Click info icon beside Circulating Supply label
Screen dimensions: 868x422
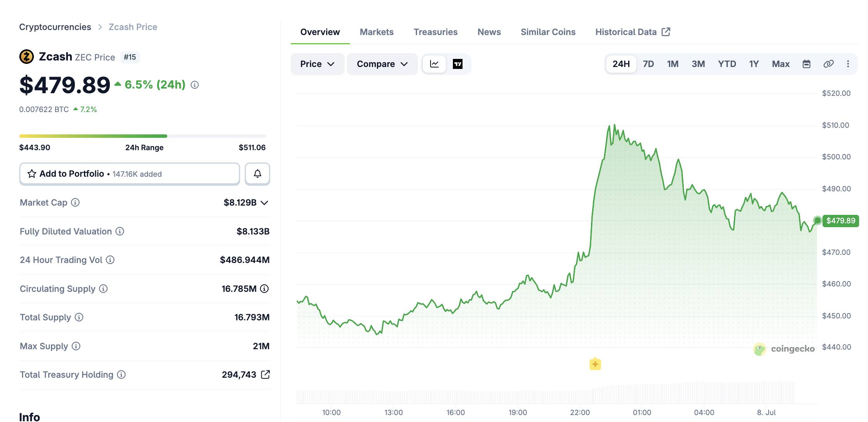[103, 288]
